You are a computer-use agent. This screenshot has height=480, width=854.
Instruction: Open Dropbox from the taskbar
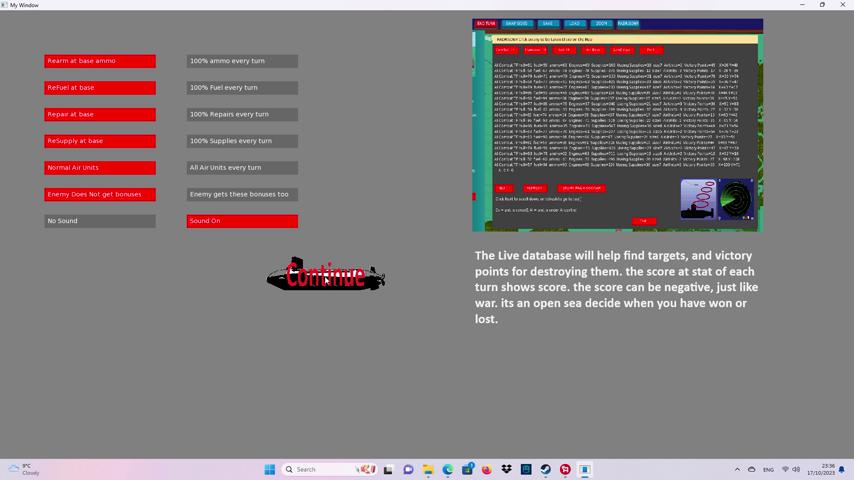click(507, 469)
